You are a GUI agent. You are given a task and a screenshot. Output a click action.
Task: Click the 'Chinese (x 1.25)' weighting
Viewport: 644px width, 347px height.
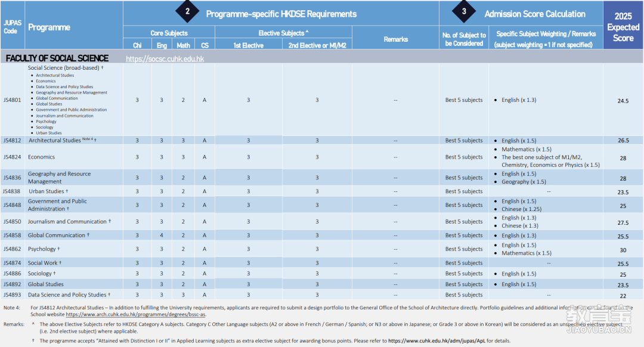point(522,209)
